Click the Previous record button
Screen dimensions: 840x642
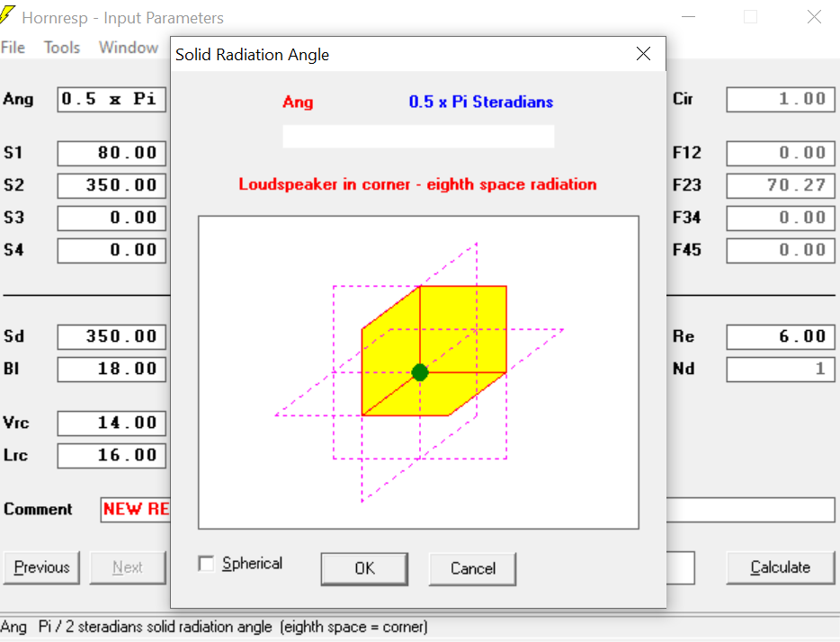(41, 567)
